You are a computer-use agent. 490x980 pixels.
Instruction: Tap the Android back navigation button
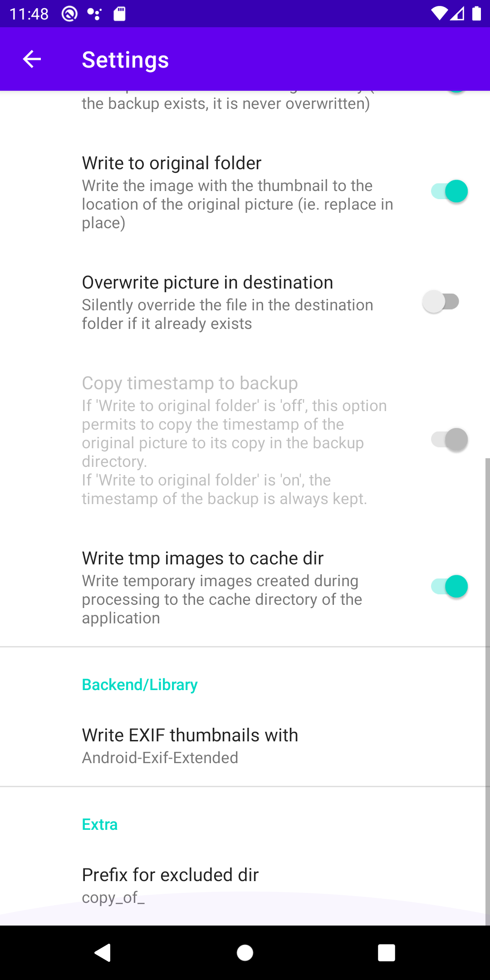pos(103,952)
